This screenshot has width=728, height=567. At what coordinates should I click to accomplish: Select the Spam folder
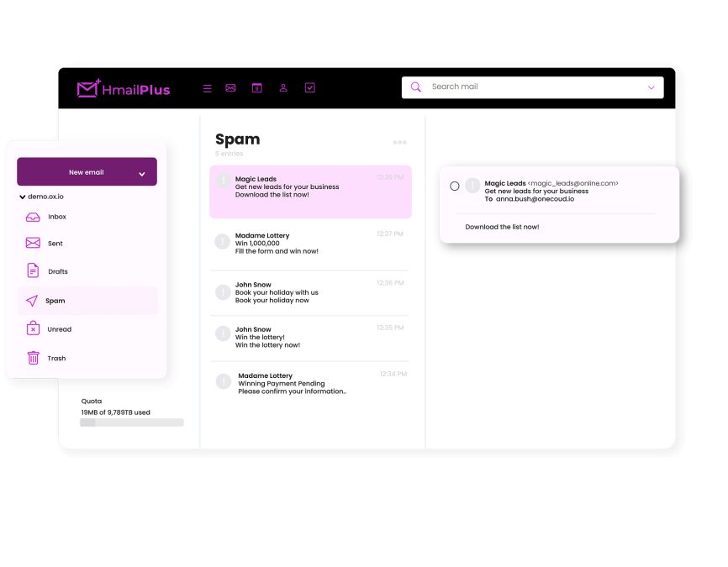pyautogui.click(x=87, y=301)
